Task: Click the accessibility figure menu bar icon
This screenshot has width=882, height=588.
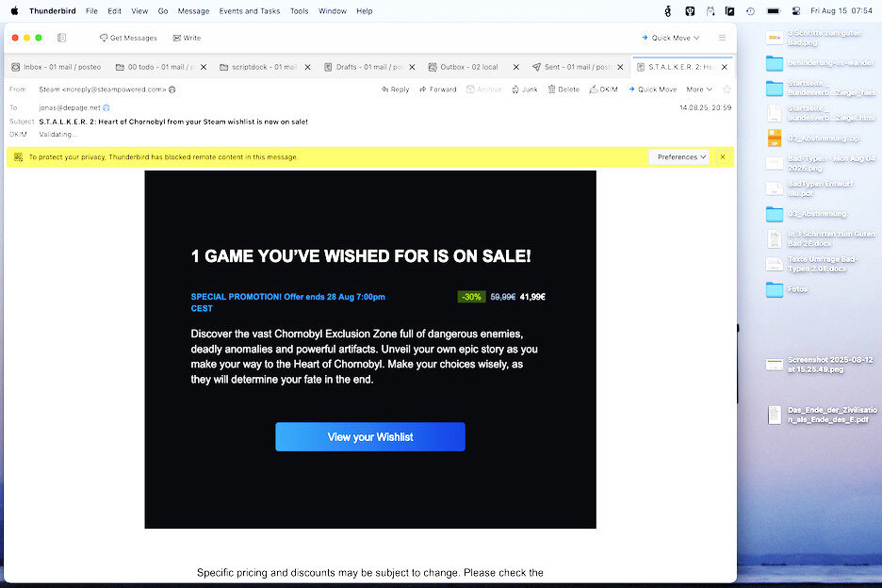Action: click(668, 10)
